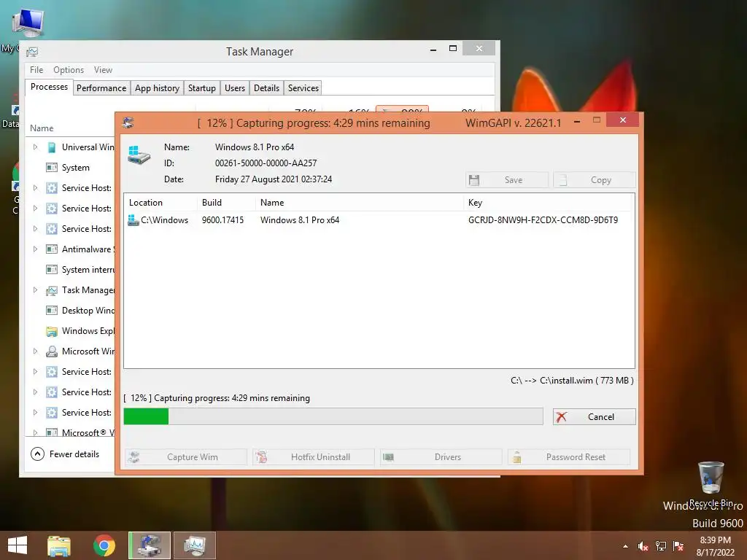
Task: Select build number 9600.17415 cell
Action: [222, 220]
